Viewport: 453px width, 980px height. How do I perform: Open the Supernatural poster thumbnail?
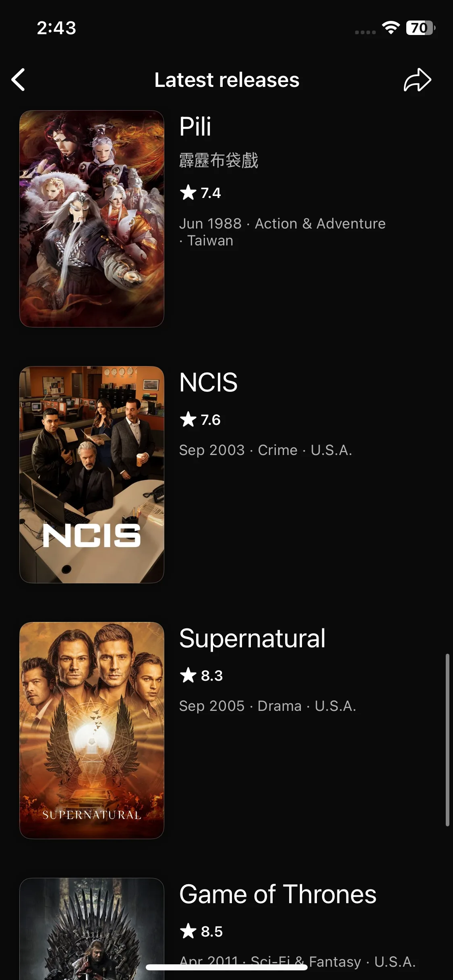pyautogui.click(x=92, y=731)
